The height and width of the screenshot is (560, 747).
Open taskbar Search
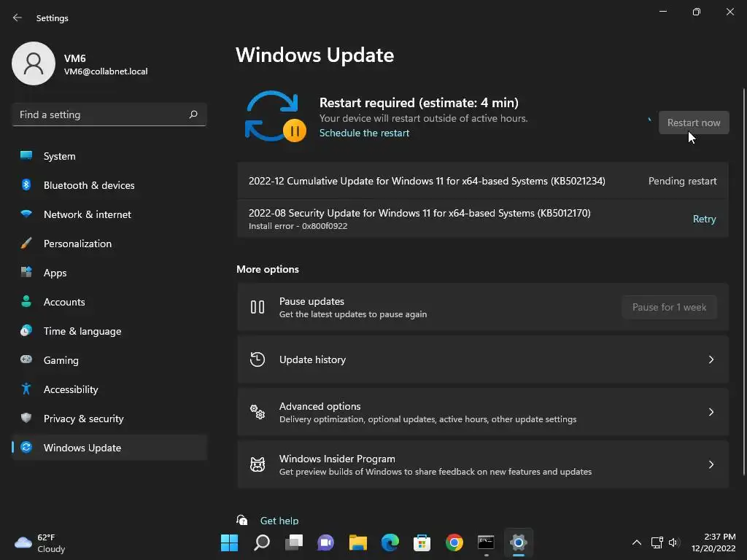(x=262, y=542)
